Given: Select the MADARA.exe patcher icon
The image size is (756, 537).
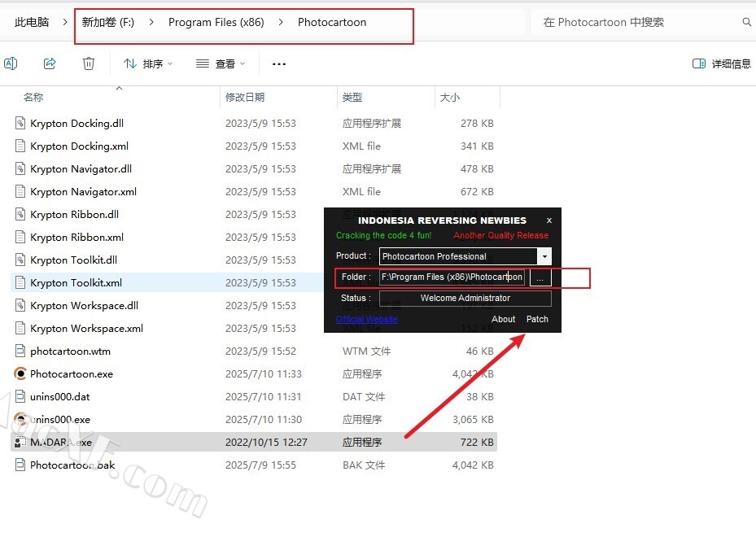Looking at the screenshot, I should pyautogui.click(x=20, y=442).
